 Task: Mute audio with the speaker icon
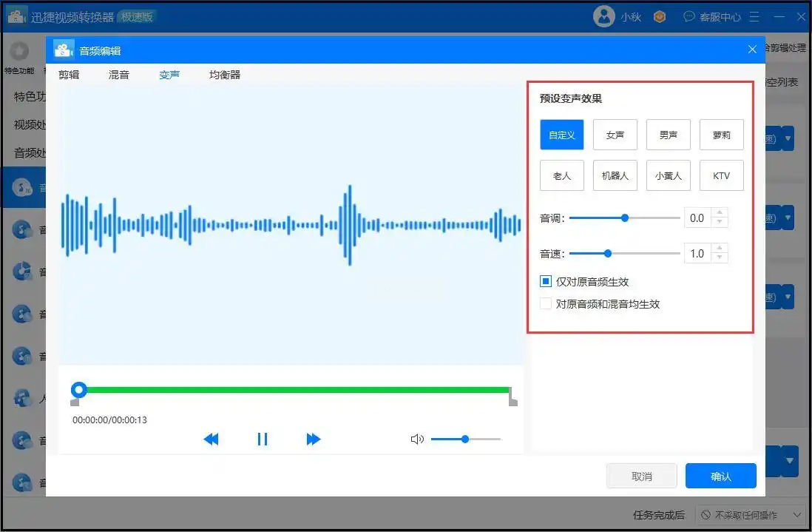(x=417, y=440)
